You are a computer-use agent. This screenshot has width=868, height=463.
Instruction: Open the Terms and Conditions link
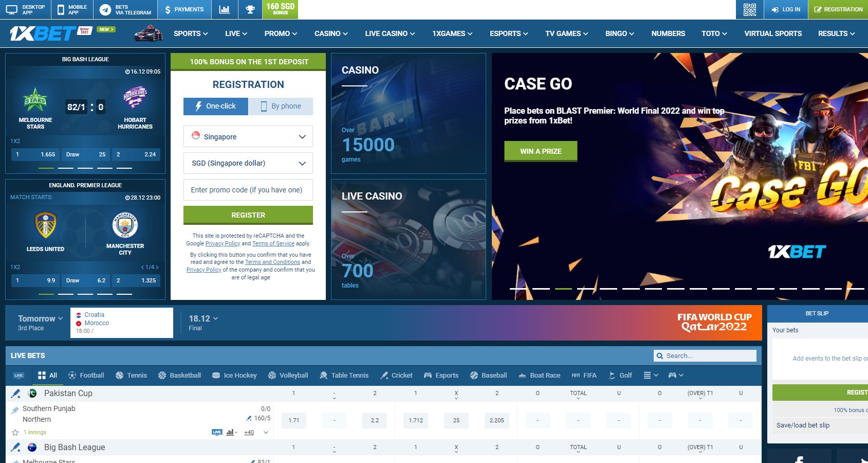(272, 262)
